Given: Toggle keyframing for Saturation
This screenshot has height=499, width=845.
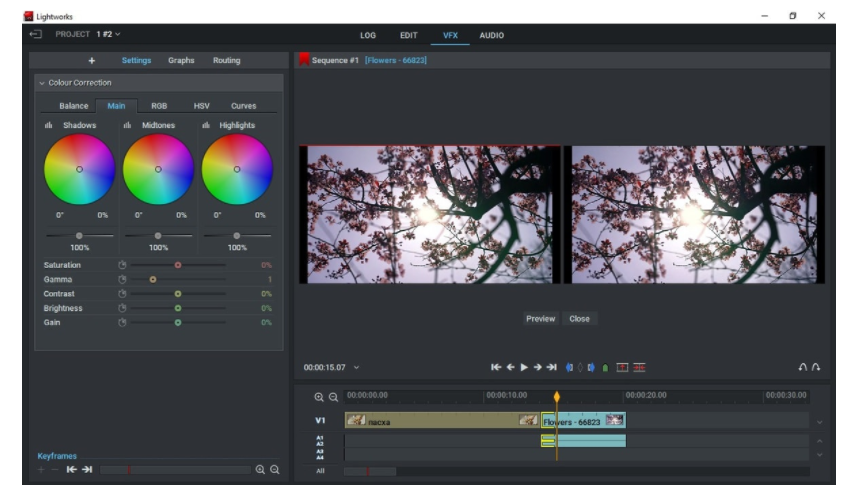Looking at the screenshot, I should (122, 265).
